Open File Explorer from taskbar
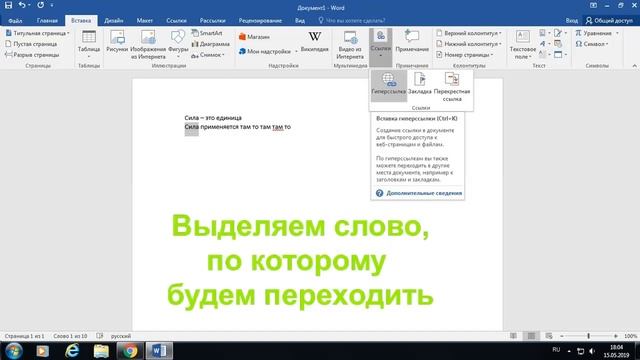 click(x=101, y=351)
